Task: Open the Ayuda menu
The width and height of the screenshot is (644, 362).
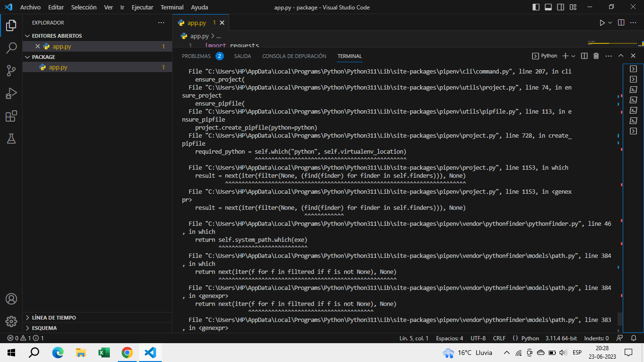Action: (199, 7)
